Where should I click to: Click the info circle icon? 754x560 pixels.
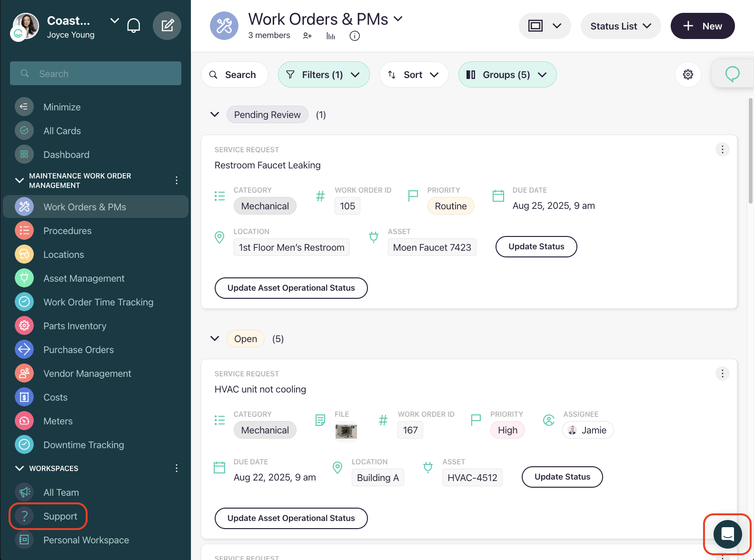(x=355, y=36)
